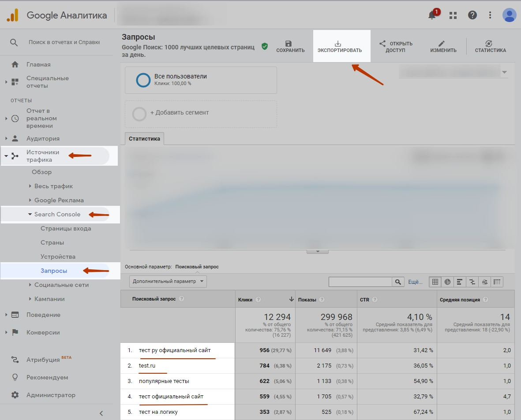Switch to the pie chart view icon
This screenshot has width=521, height=420.
point(448,282)
